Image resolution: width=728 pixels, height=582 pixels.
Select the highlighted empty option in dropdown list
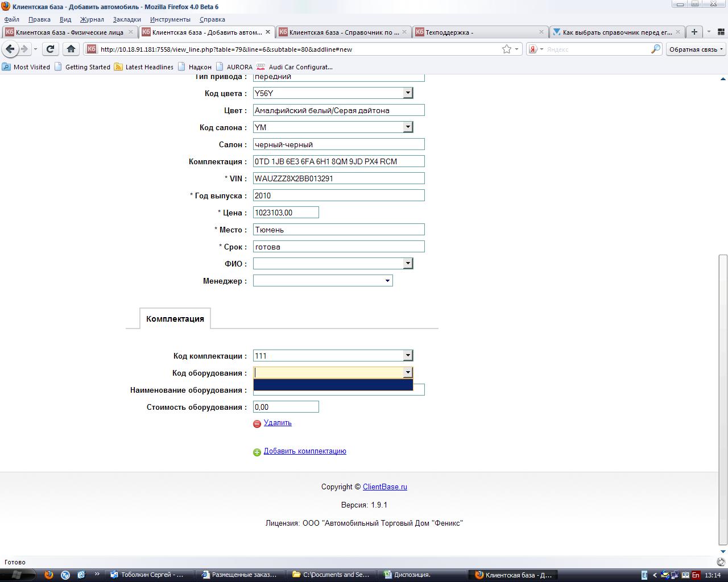click(333, 385)
